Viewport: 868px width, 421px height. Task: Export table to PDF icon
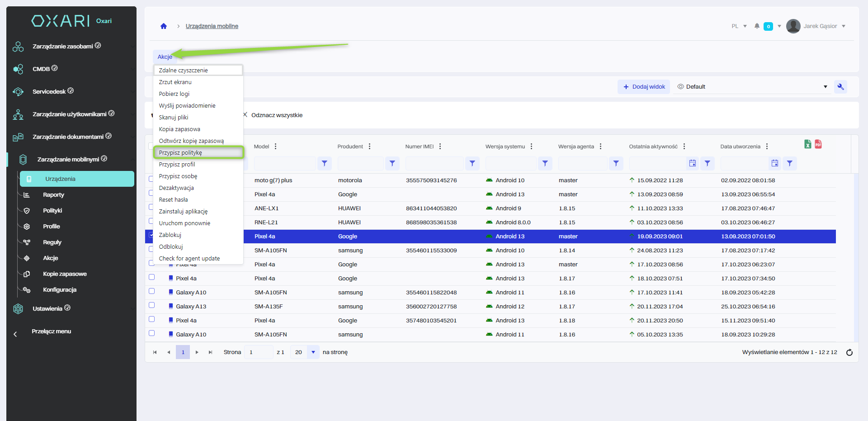pos(818,144)
